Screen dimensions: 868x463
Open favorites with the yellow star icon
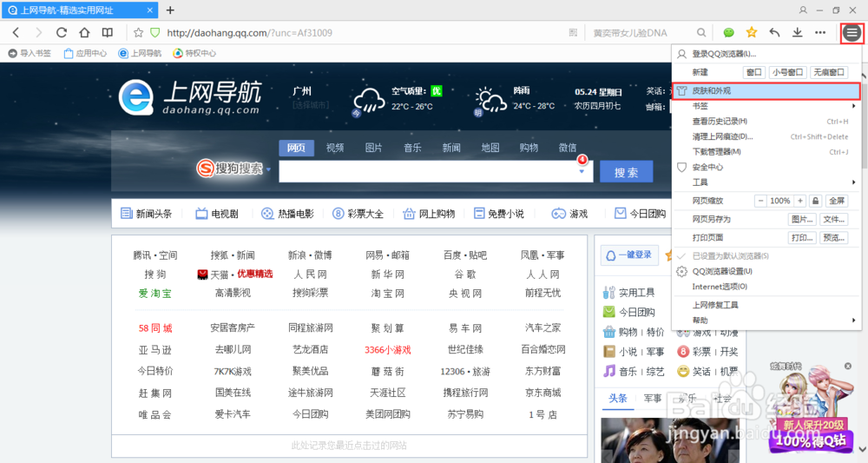(x=751, y=33)
